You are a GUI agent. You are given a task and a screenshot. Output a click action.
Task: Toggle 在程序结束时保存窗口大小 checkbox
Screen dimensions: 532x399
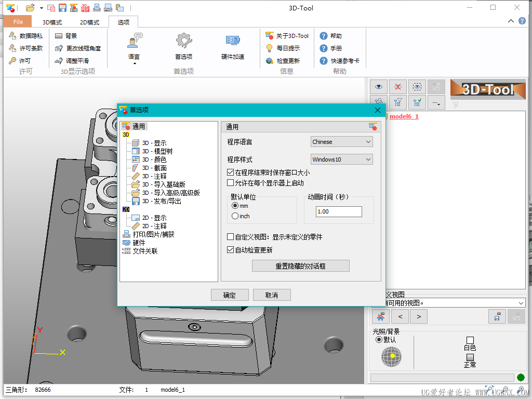[x=230, y=172]
